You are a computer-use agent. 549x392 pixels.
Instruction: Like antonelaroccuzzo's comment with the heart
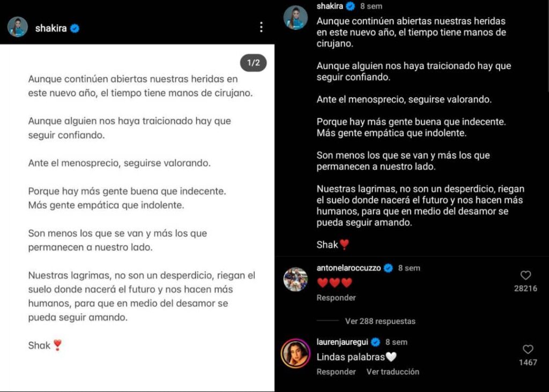(x=525, y=276)
